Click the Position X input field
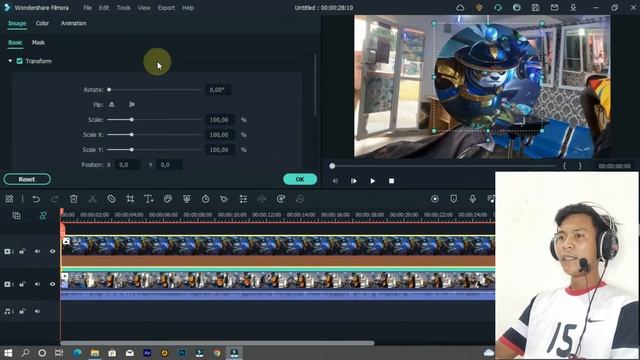The image size is (640, 360). (128, 165)
